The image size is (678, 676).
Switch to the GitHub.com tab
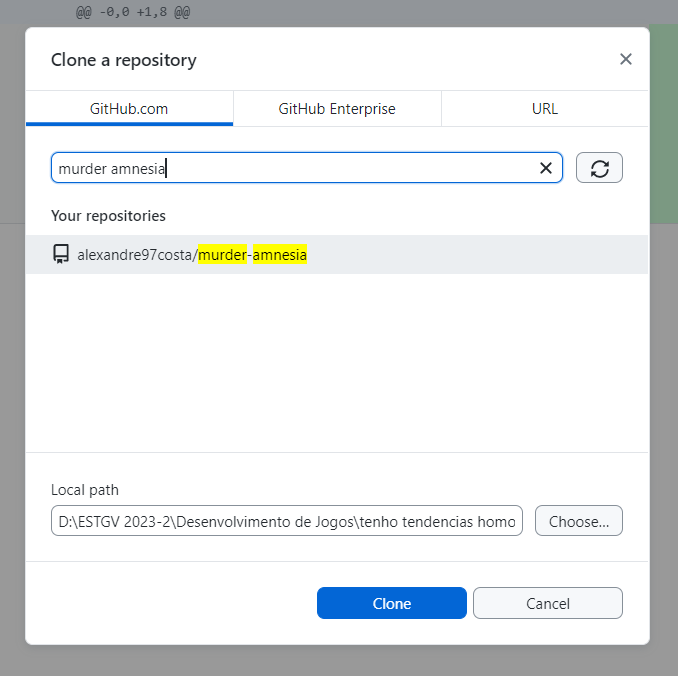click(129, 109)
